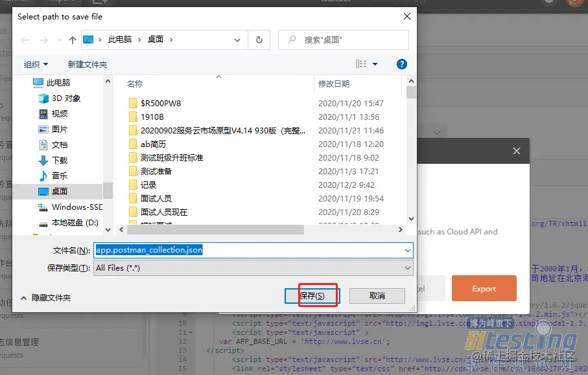This screenshot has width=588, height=375.
Task: Select the 面试人员现在 folder
Action: pyautogui.click(x=164, y=212)
